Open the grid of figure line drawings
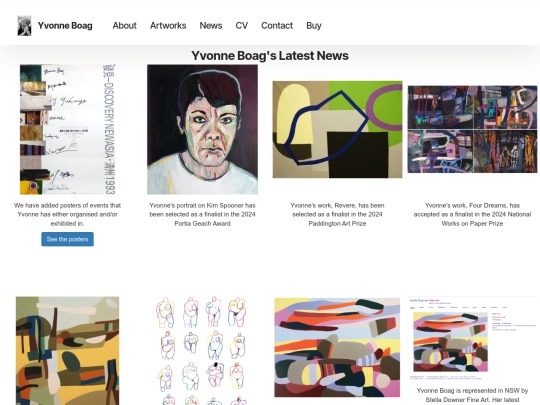 click(202, 351)
